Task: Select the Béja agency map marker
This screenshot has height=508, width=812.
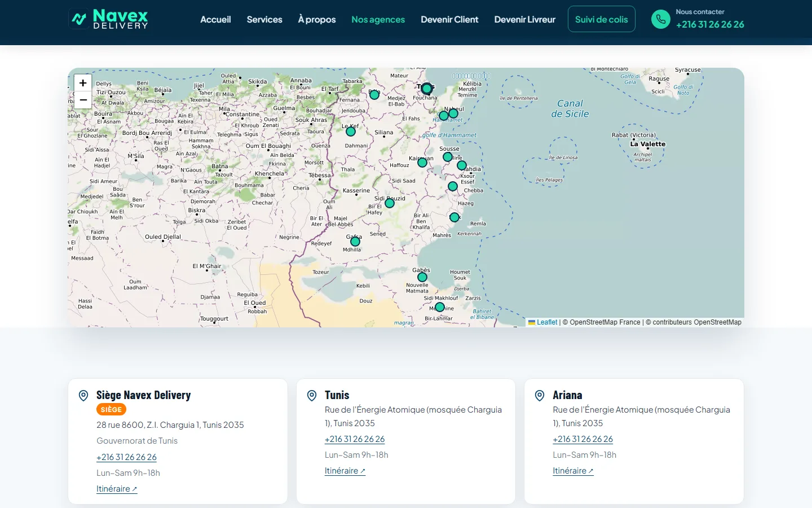Action: click(x=374, y=95)
